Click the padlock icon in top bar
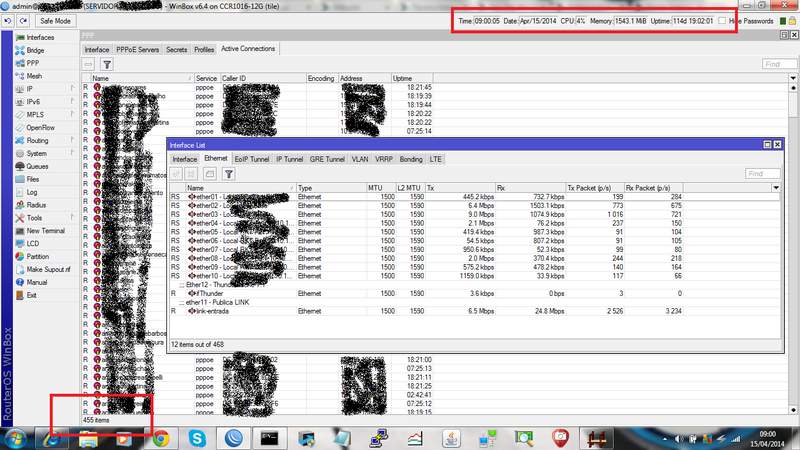The width and height of the screenshot is (800, 450). [x=792, y=21]
